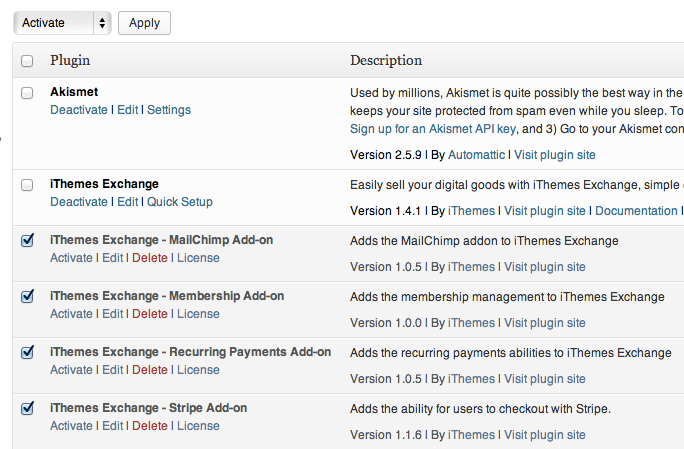684x449 pixels.
Task: Click Edit under MailChimp Add-on
Action: pyautogui.click(x=113, y=258)
